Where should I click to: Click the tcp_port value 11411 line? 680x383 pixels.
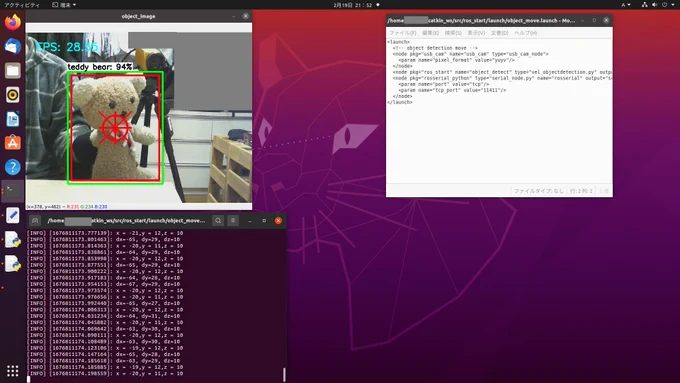click(x=452, y=90)
